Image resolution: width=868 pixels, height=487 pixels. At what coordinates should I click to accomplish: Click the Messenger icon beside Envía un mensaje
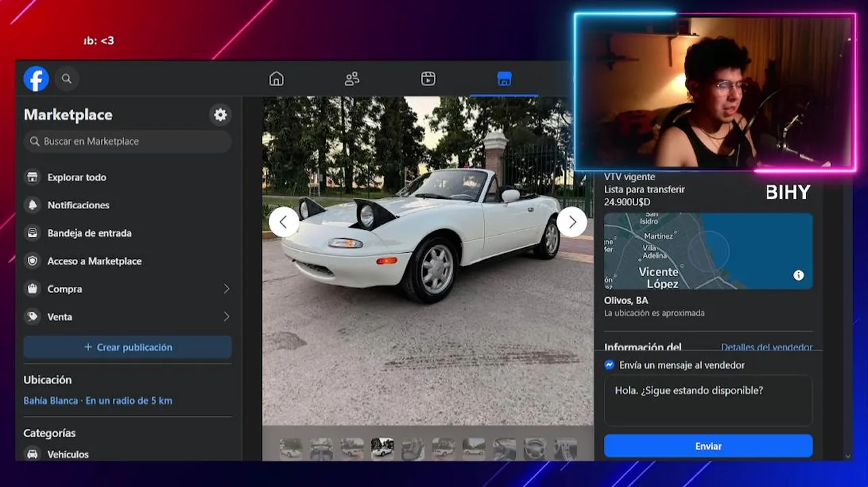tap(609, 365)
